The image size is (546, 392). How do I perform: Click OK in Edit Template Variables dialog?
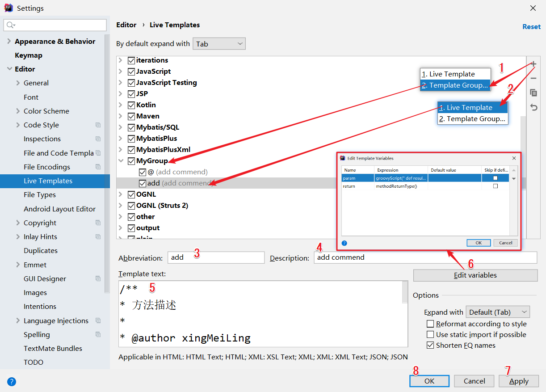[479, 243]
